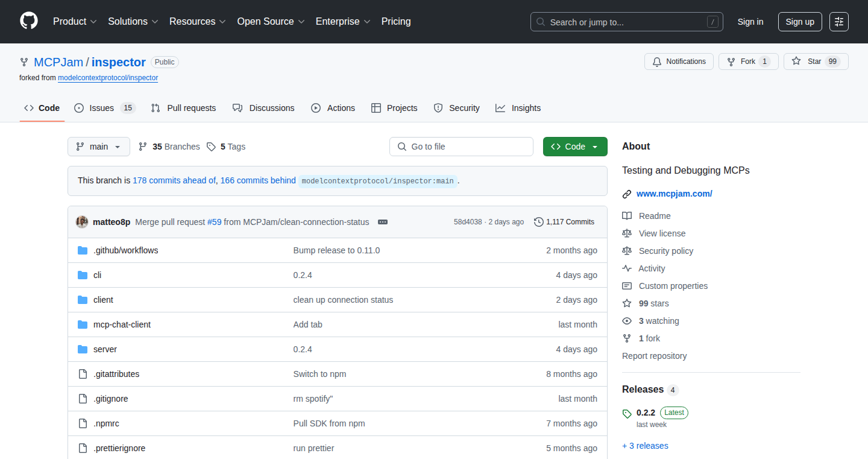The height and width of the screenshot is (459, 868).
Task: Switch to the Actions tab
Action: [333, 108]
